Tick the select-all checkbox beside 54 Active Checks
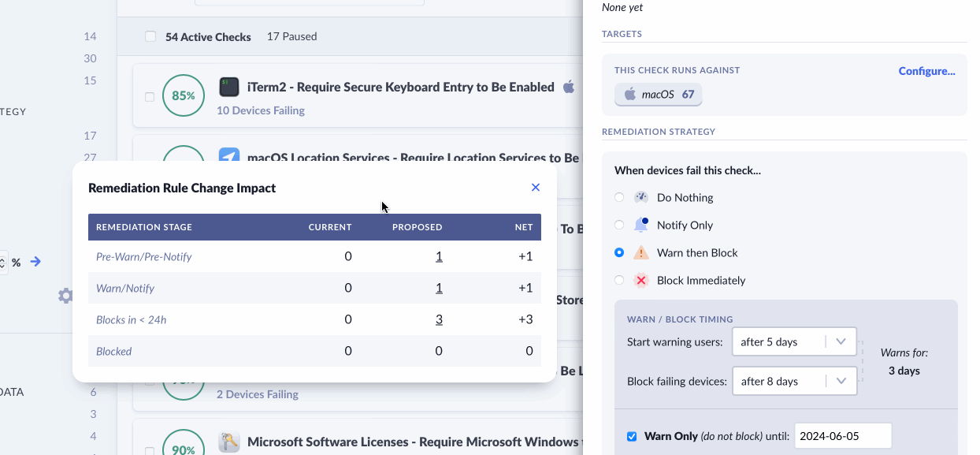This screenshot has height=455, width=980. point(150,37)
